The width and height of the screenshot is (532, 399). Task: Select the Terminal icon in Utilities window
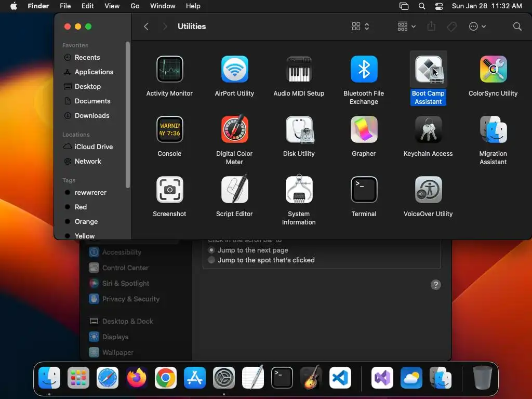(364, 190)
